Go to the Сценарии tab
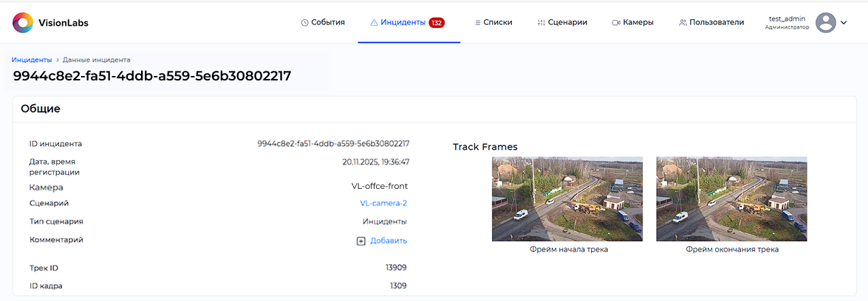868x301 pixels. coord(562,23)
